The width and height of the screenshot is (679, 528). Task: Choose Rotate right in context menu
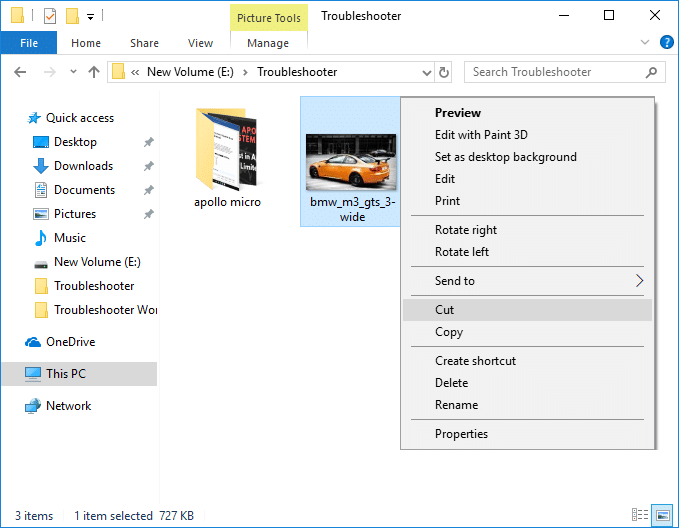(466, 230)
